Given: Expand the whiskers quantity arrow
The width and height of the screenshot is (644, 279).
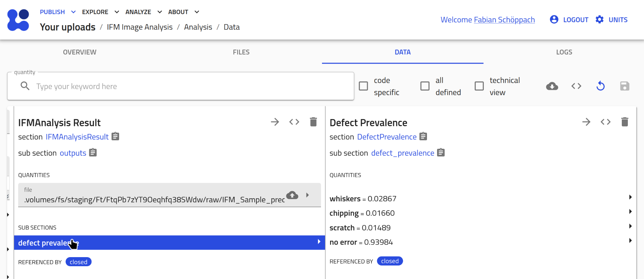Looking at the screenshot, I should click(x=630, y=197).
